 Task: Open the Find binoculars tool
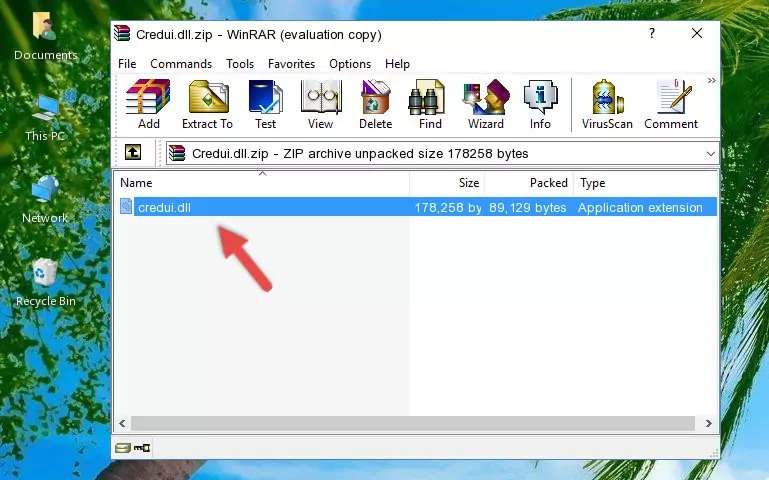[x=430, y=104]
